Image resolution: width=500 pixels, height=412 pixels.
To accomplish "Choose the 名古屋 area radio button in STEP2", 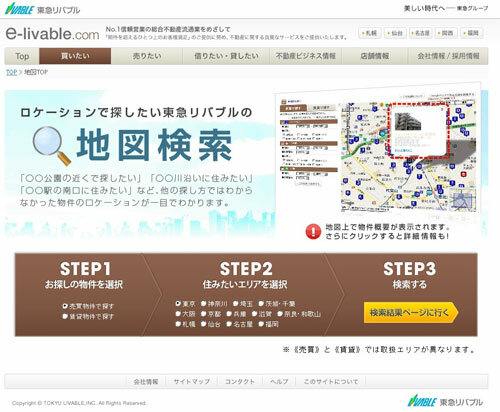I will (229, 324).
